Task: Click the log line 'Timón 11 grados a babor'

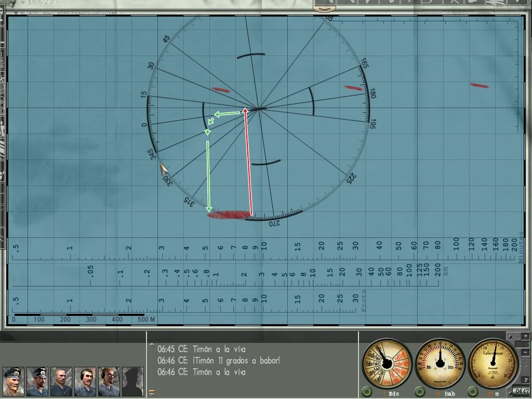Action: (236, 361)
